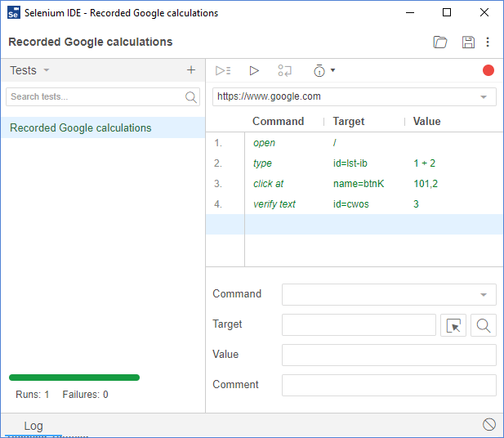Open the Command combo box dropdown arrow
This screenshot has height=438, width=504.
[x=484, y=294]
